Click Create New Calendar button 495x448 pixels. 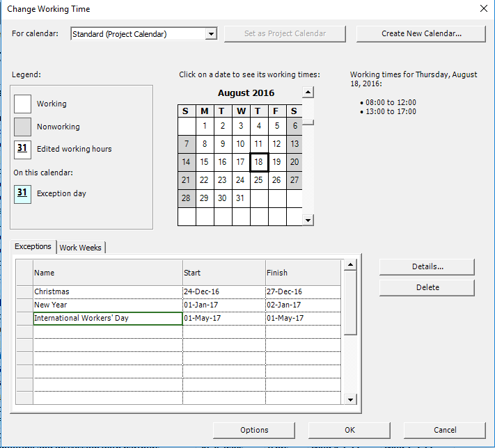click(421, 33)
